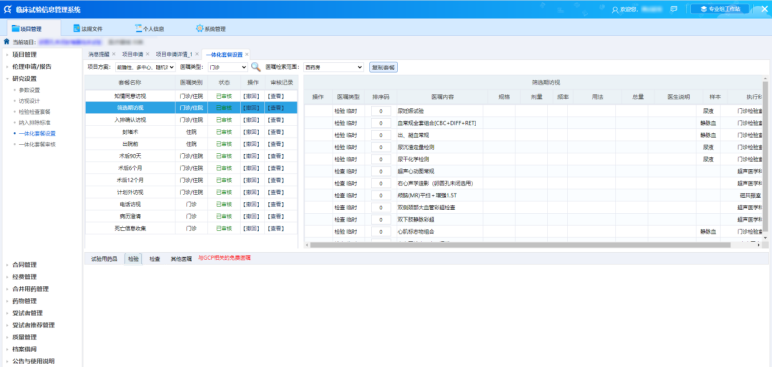772x368 pixels.
Task: Click the home icon beside 当前项目
Action: point(6,42)
